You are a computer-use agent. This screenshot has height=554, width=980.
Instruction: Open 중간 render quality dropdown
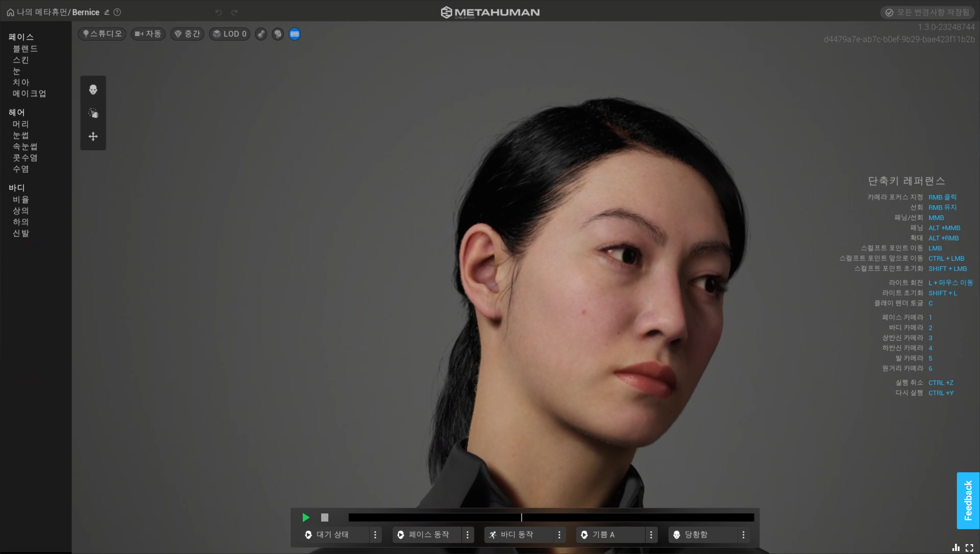coord(187,34)
